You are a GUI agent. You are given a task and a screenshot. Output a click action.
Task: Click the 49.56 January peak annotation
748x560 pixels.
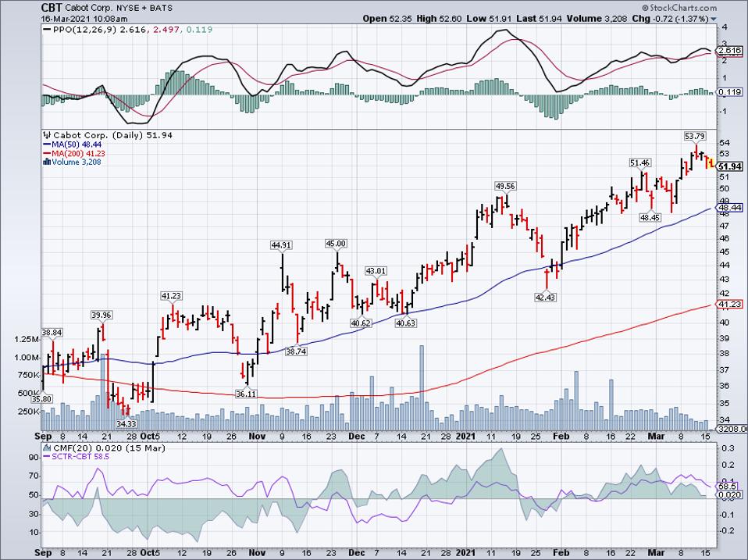[505, 186]
